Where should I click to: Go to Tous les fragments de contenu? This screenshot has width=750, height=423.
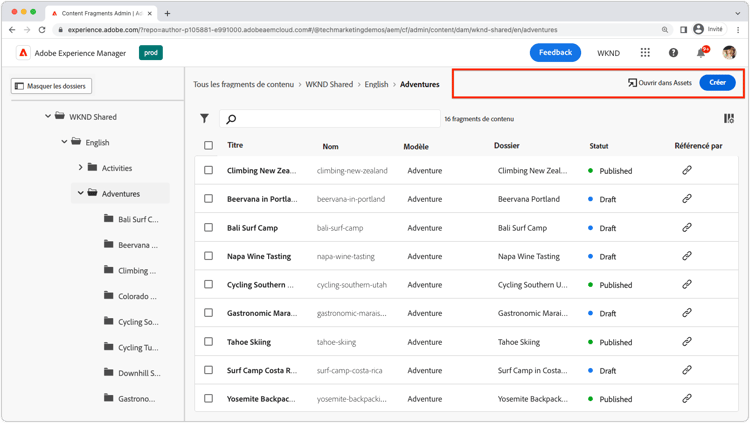pos(243,84)
